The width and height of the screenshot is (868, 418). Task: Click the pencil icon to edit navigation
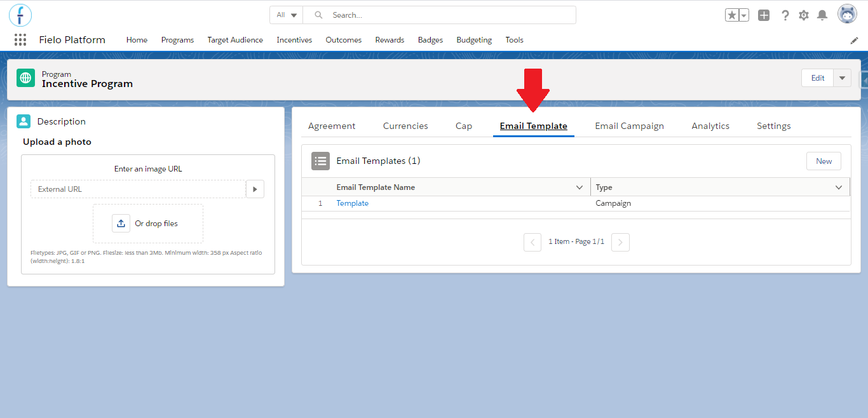854,41
